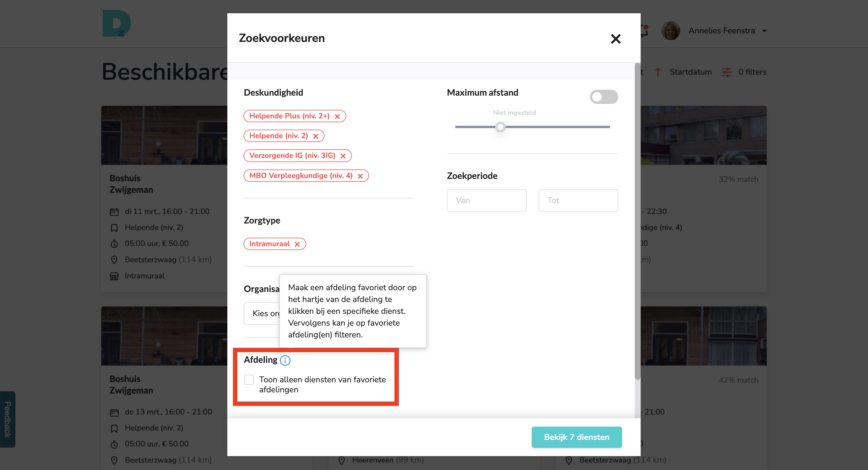Open the Feedback side tab
The height and width of the screenshot is (470, 868).
coord(7,419)
